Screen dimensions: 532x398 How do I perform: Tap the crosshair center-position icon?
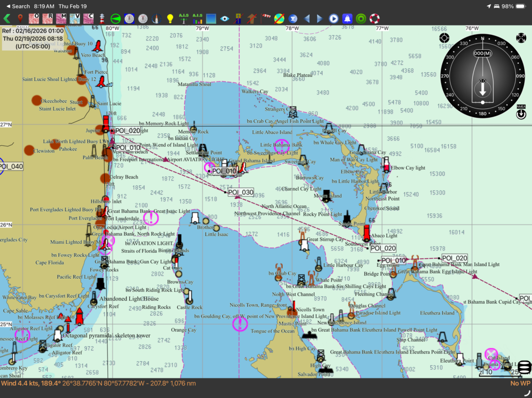(444, 38)
